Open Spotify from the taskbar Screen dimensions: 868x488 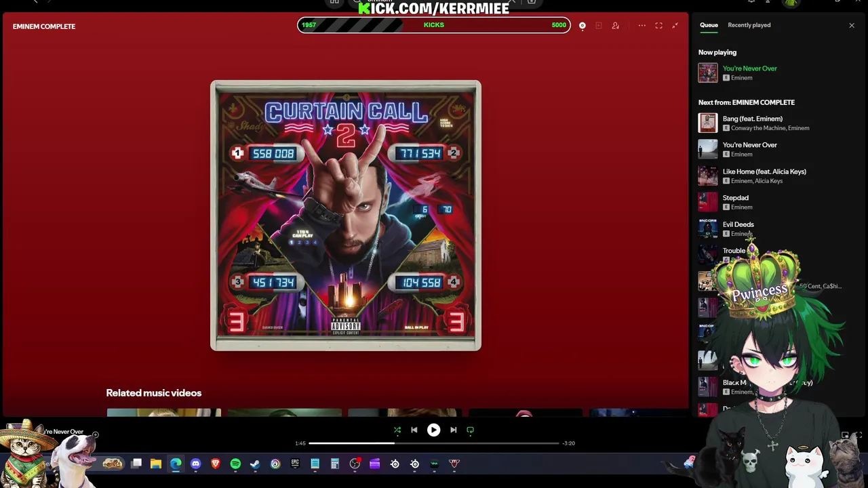pyautogui.click(x=235, y=464)
